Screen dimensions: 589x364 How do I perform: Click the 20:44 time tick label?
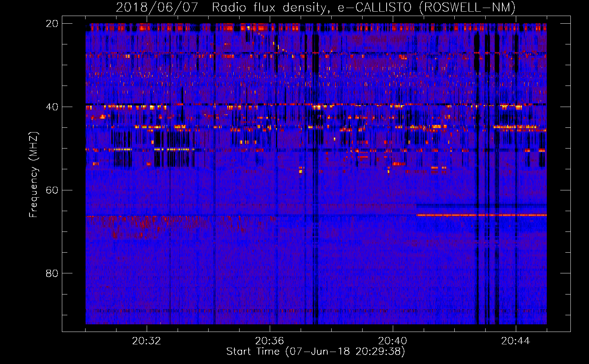coord(516,341)
